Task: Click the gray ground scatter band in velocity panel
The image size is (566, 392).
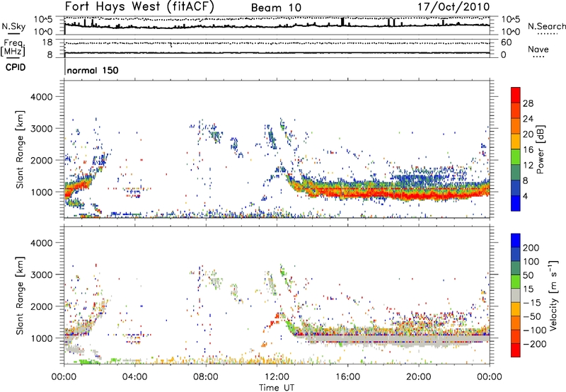Action: tap(393, 340)
